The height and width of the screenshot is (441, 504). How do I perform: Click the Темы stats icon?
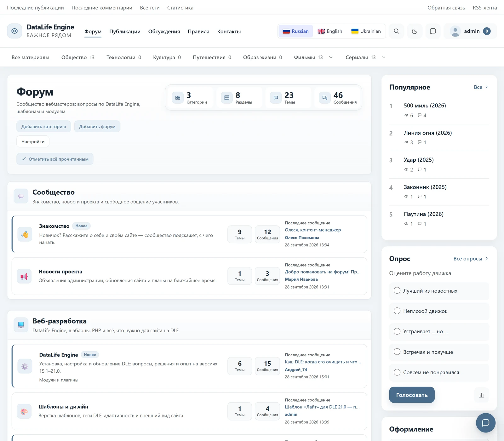point(276,98)
